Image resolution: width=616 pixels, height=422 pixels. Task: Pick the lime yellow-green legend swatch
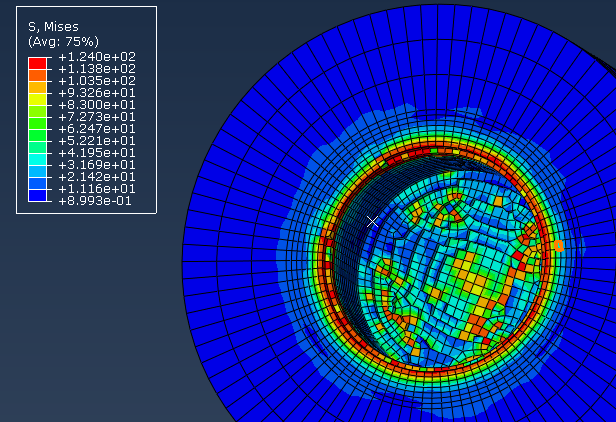click(37, 112)
